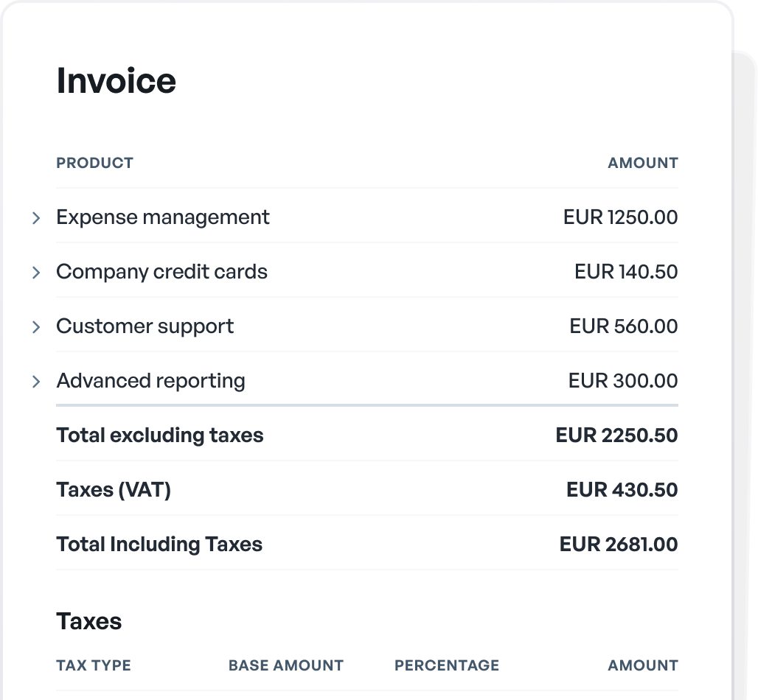The height and width of the screenshot is (700, 758).
Task: Click AMOUNT header in Taxes section
Action: coord(642,665)
